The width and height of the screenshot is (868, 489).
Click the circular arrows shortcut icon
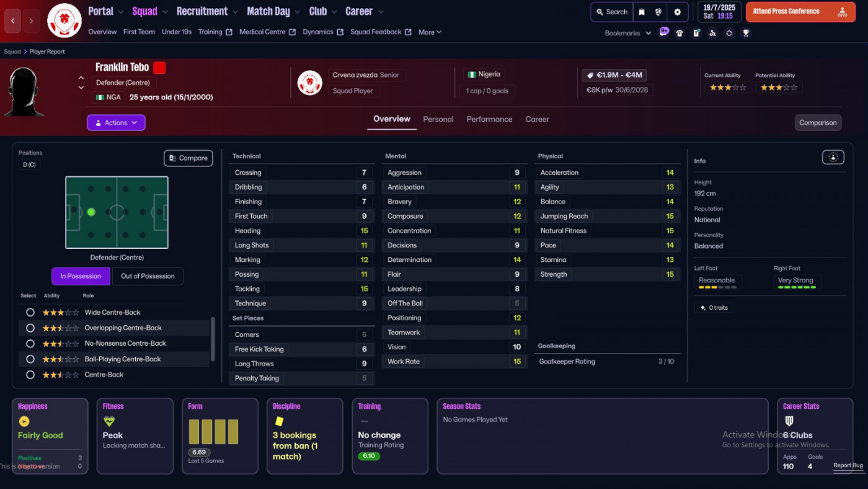(729, 34)
